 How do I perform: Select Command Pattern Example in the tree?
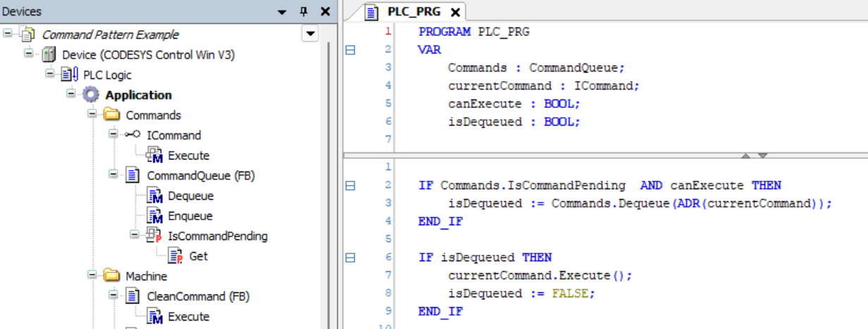click(x=110, y=35)
